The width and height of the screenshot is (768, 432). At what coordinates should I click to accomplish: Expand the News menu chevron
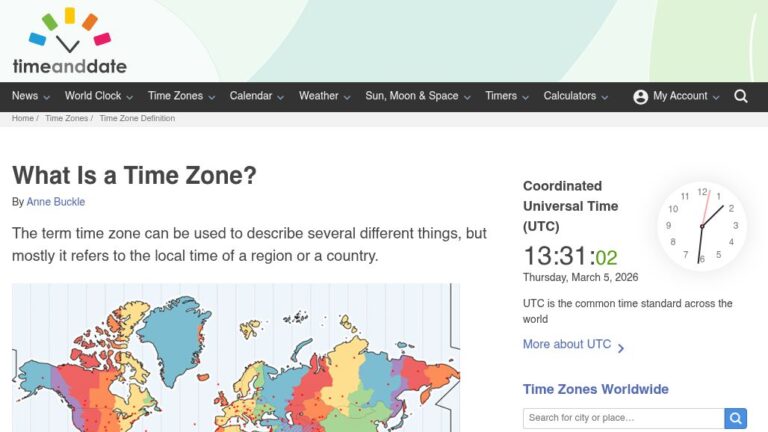click(47, 97)
